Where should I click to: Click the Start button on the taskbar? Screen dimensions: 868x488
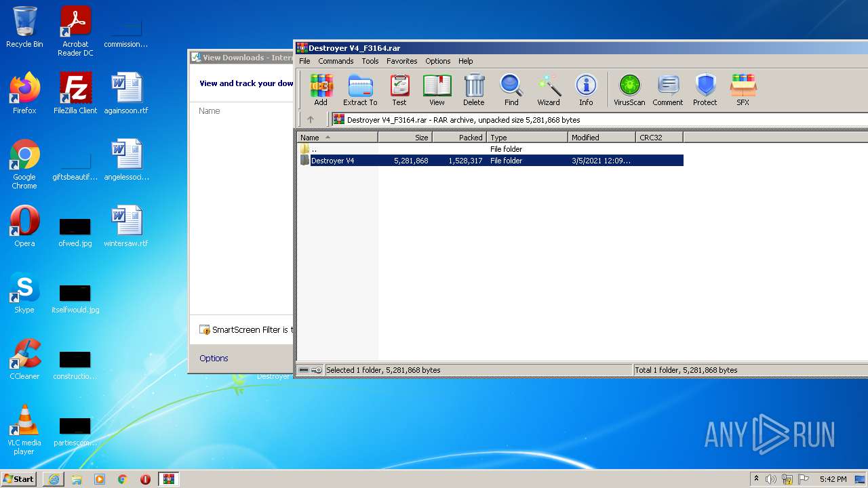pyautogui.click(x=18, y=479)
